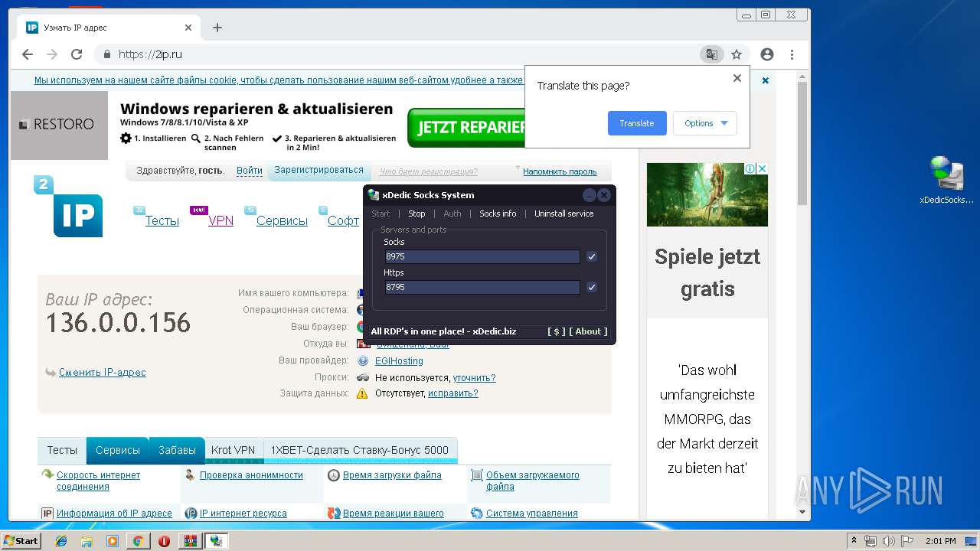Image resolution: width=980 pixels, height=551 pixels.
Task: Open the Тесты navigation link
Action: pyautogui.click(x=162, y=220)
